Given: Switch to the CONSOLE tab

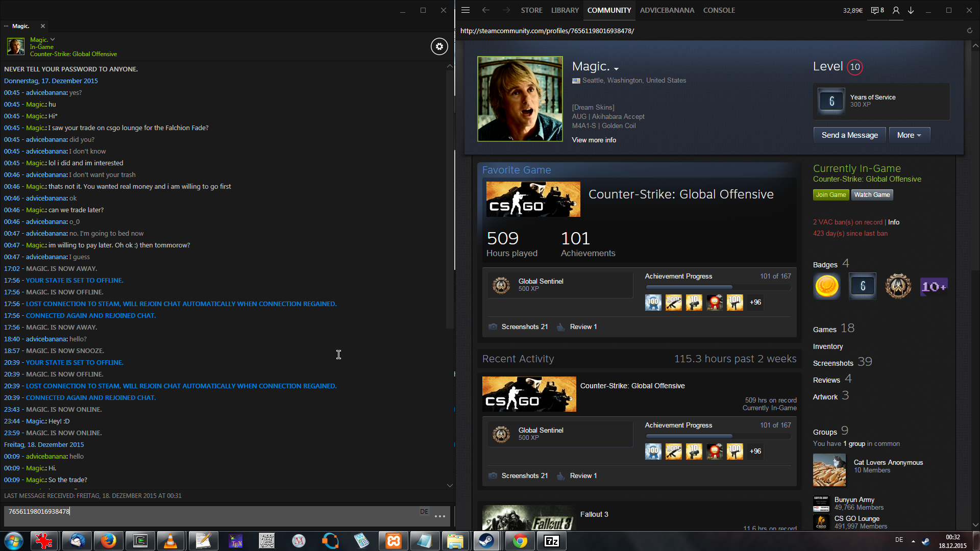Looking at the screenshot, I should (719, 10).
